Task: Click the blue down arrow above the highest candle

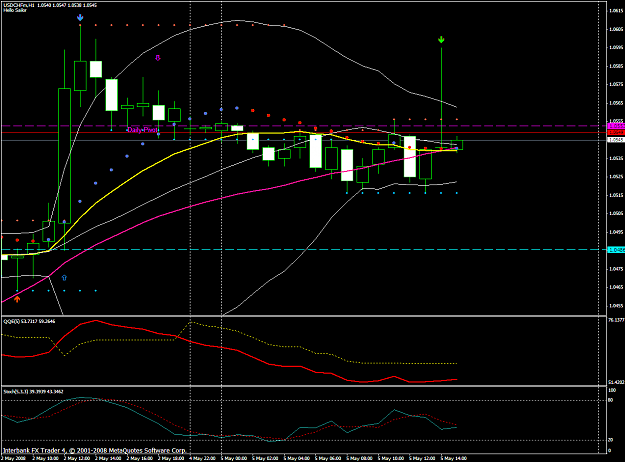Action: point(80,18)
